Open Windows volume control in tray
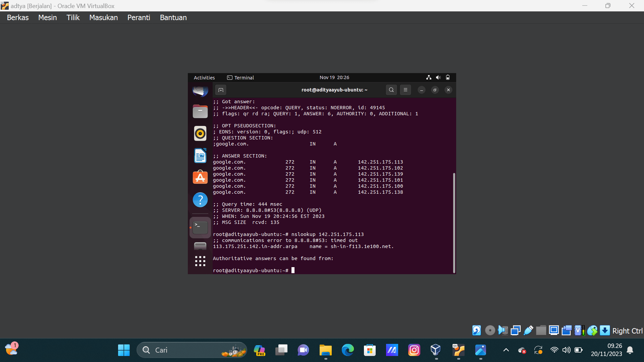Image resolution: width=644 pixels, height=362 pixels. [567, 350]
